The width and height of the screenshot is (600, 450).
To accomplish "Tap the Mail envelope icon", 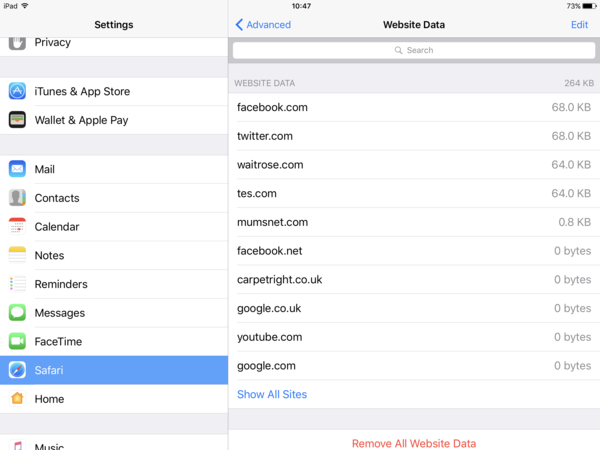I will pyautogui.click(x=17, y=169).
